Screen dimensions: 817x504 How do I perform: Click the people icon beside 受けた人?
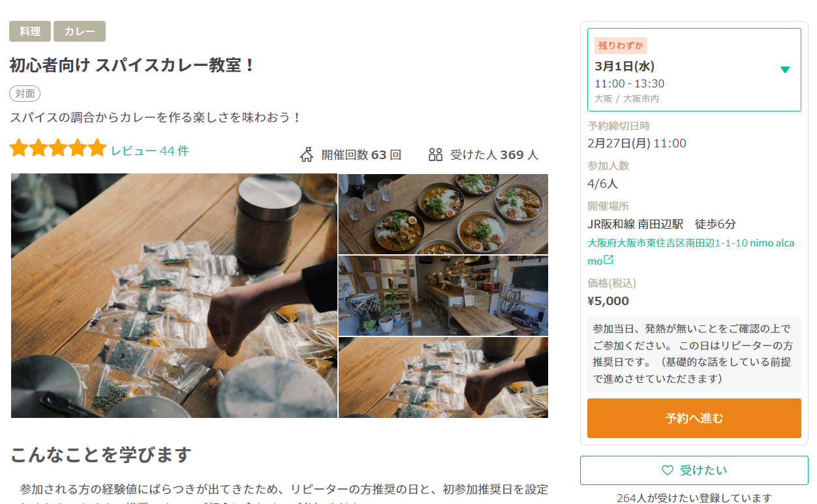pyautogui.click(x=435, y=155)
